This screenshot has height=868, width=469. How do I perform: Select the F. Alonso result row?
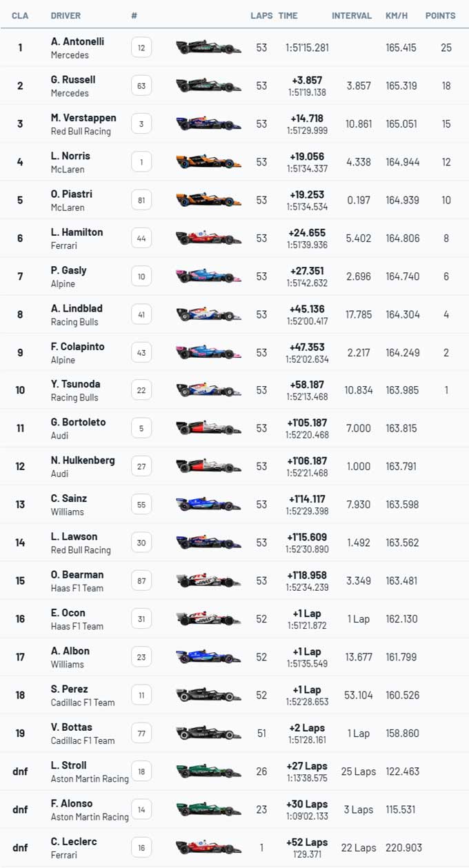click(234, 809)
